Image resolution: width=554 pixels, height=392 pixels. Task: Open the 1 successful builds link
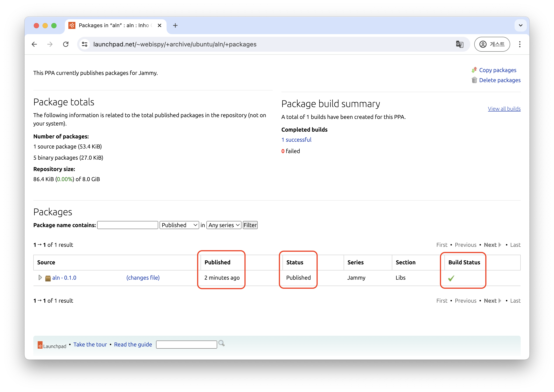point(296,140)
